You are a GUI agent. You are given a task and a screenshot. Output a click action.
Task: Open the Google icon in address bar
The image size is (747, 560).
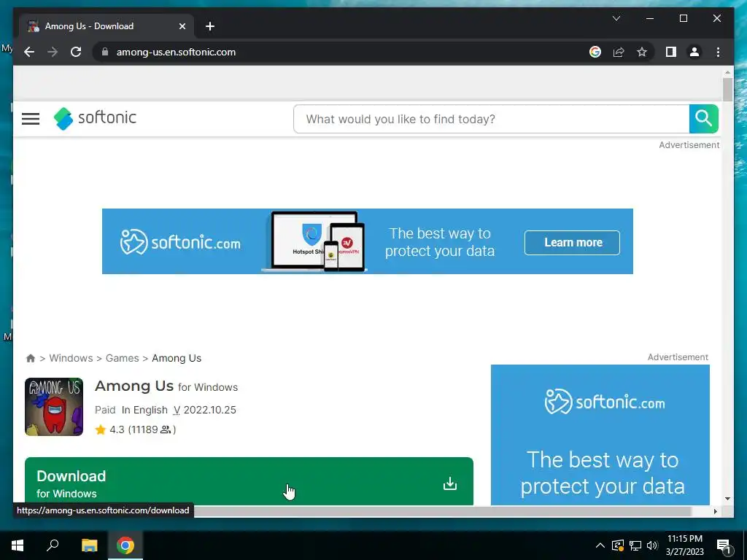click(x=595, y=52)
